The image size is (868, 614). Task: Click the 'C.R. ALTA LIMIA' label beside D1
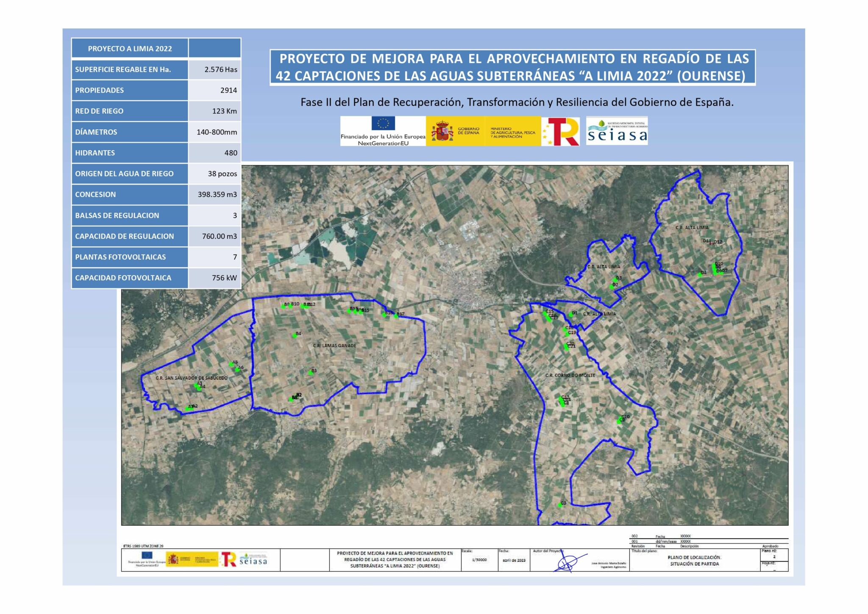click(x=599, y=314)
